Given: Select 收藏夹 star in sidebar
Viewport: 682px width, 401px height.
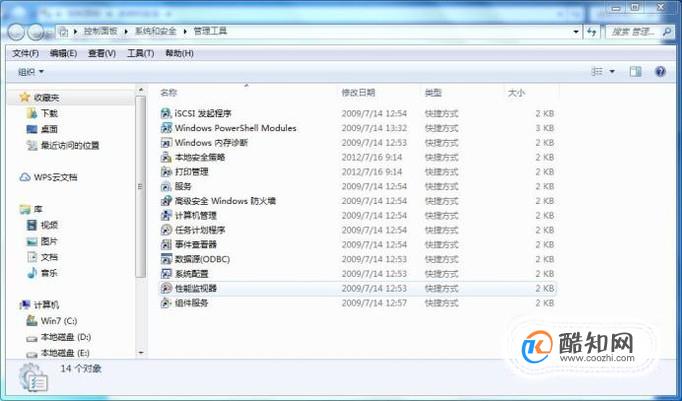Looking at the screenshot, I should [x=24, y=97].
